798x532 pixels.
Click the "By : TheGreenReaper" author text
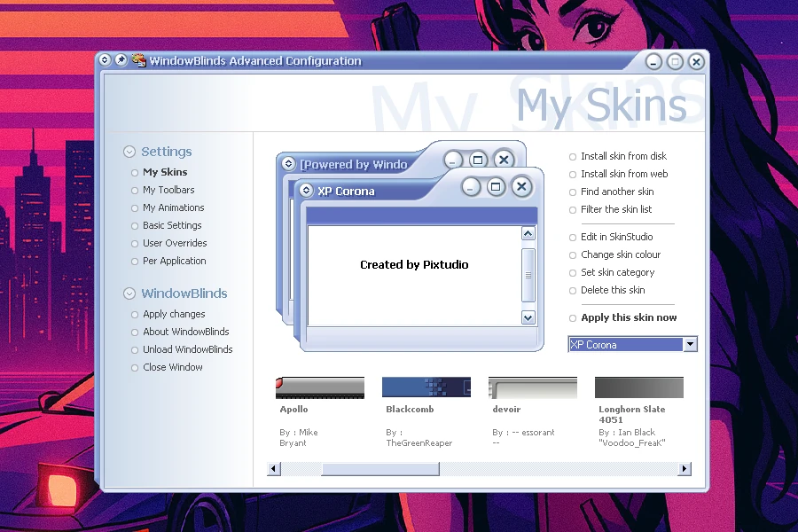click(x=419, y=438)
